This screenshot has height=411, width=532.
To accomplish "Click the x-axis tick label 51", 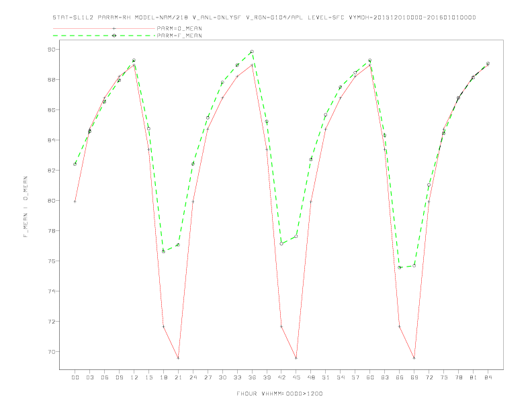I will [326, 377].
